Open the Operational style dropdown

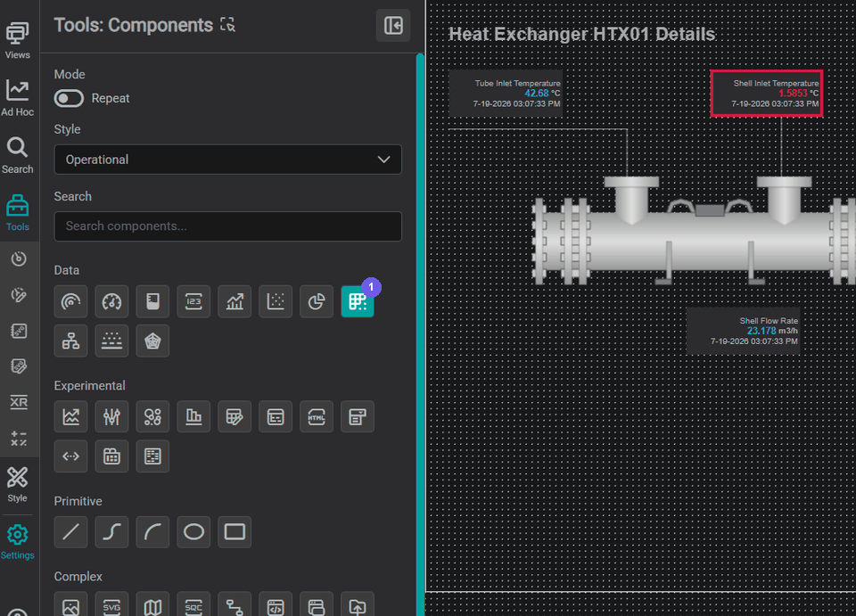[x=227, y=160]
